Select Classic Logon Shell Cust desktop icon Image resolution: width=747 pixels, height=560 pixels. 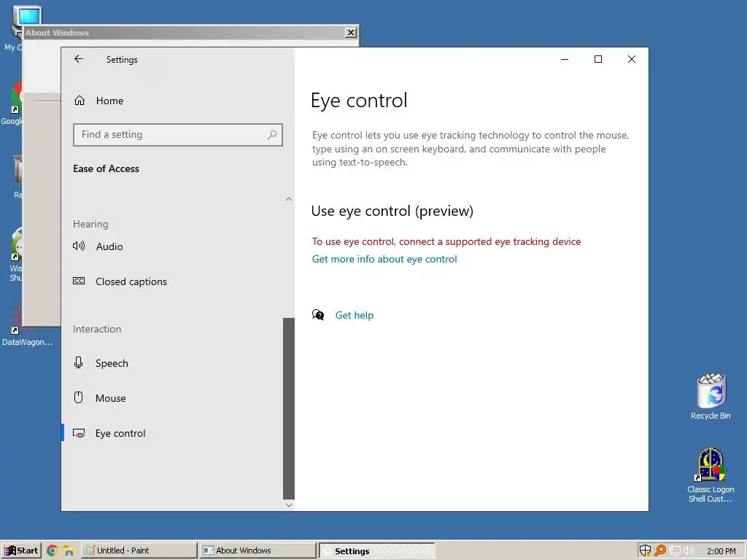[711, 475]
